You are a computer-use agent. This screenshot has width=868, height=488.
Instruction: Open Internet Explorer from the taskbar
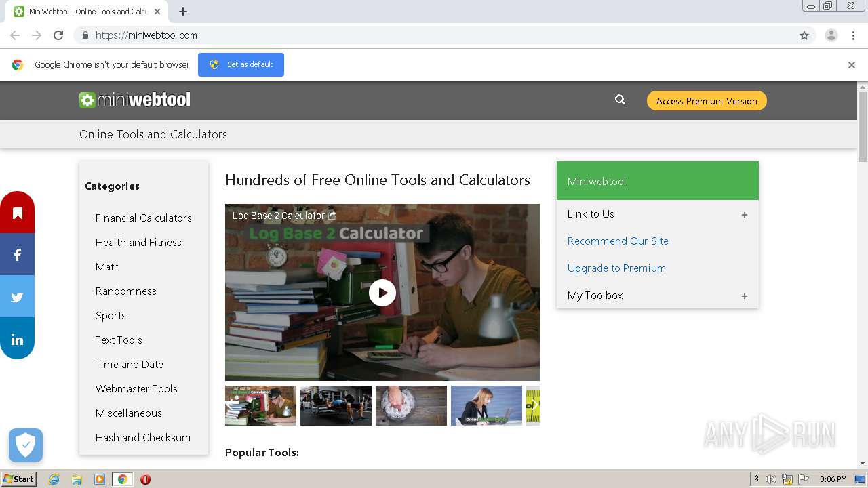(54, 479)
